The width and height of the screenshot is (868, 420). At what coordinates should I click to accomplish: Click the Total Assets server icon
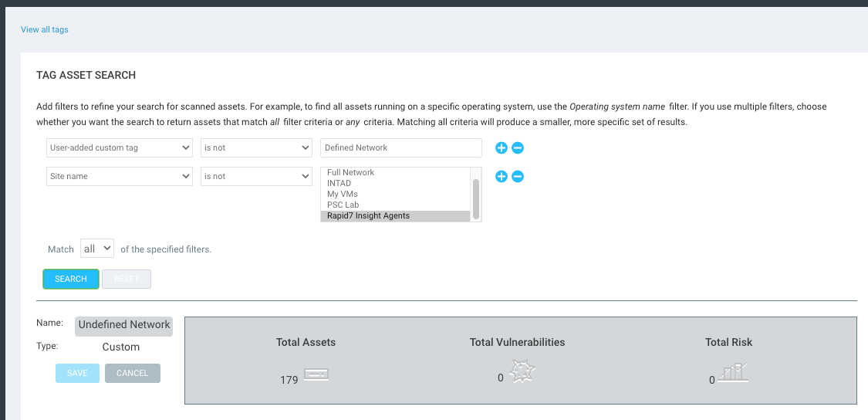(316, 375)
